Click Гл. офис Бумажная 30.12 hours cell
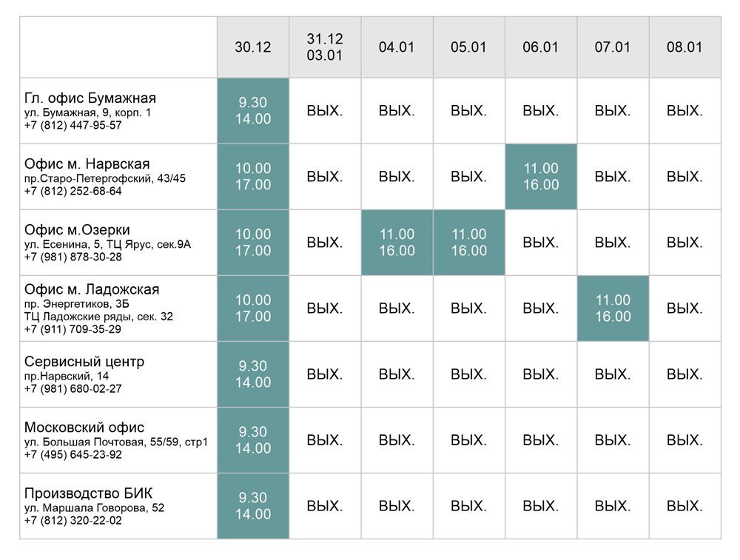Screen dimensions: 740x560 [x=253, y=111]
